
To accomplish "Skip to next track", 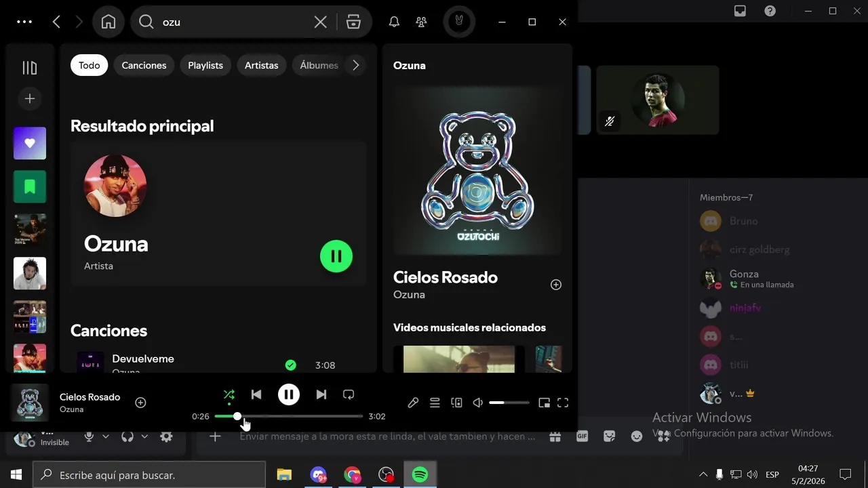I will (321, 394).
